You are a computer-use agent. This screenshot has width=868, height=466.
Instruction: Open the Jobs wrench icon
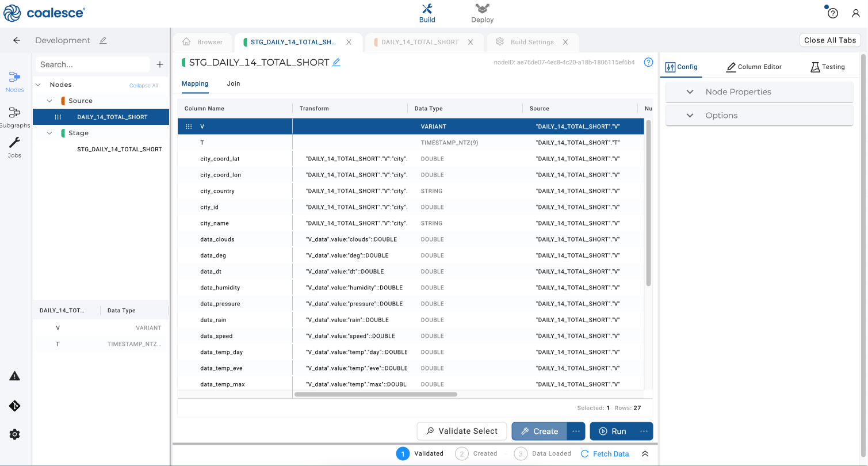pyautogui.click(x=15, y=147)
